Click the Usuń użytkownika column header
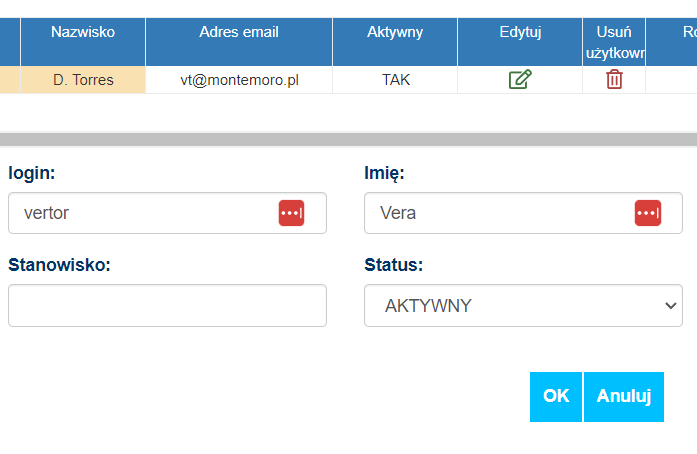697x454 pixels. point(614,42)
